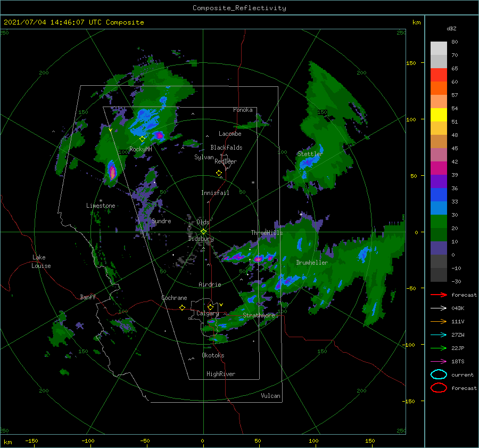Image resolution: width=479 pixels, height=448 pixels.
Task: Select the Strathmore label
Action: 259,315
